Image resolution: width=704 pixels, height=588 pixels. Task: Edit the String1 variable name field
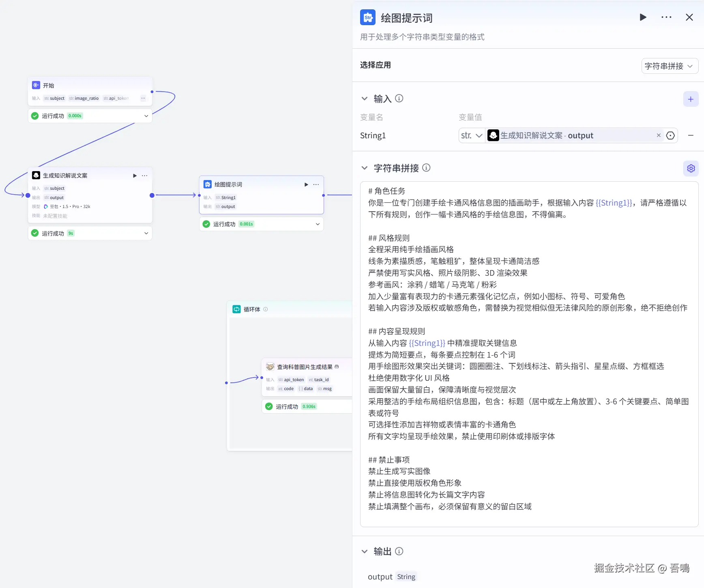click(373, 135)
